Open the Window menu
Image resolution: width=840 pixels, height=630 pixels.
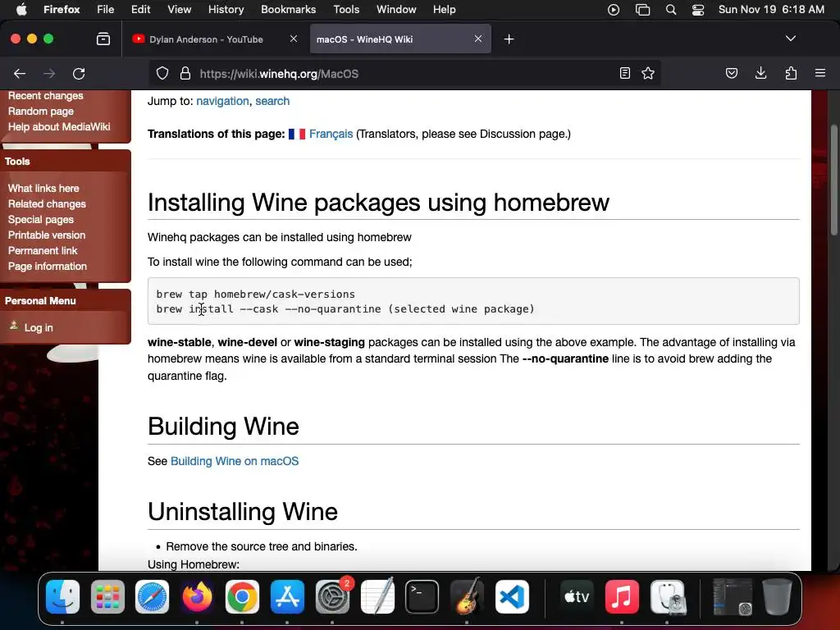click(396, 9)
